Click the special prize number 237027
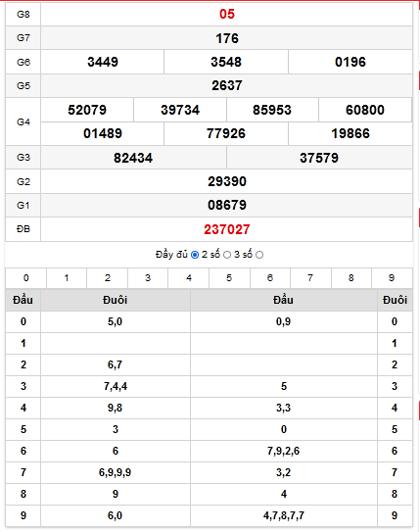Image resolution: width=420 pixels, height=532 pixels. click(x=227, y=229)
